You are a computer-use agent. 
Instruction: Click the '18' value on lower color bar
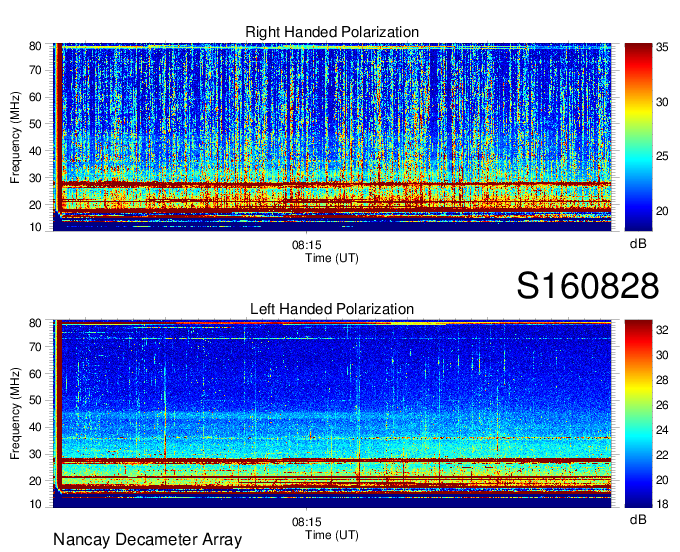pyautogui.click(x=662, y=504)
